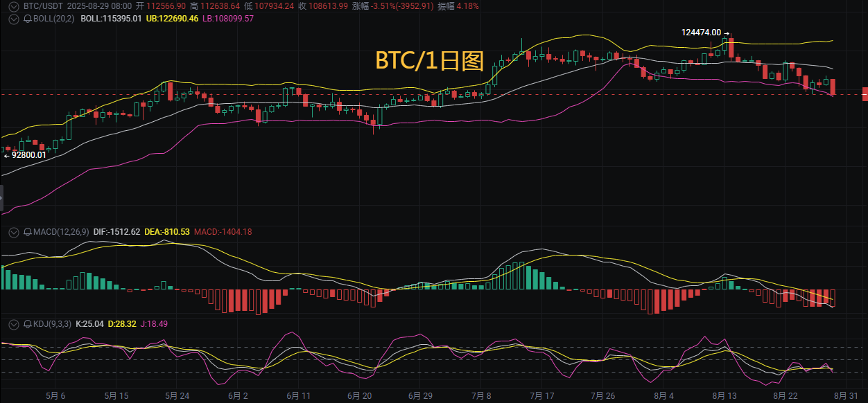Click the 6月2 date on time axis
Screen dimensions: 868x403
[x=237, y=396]
